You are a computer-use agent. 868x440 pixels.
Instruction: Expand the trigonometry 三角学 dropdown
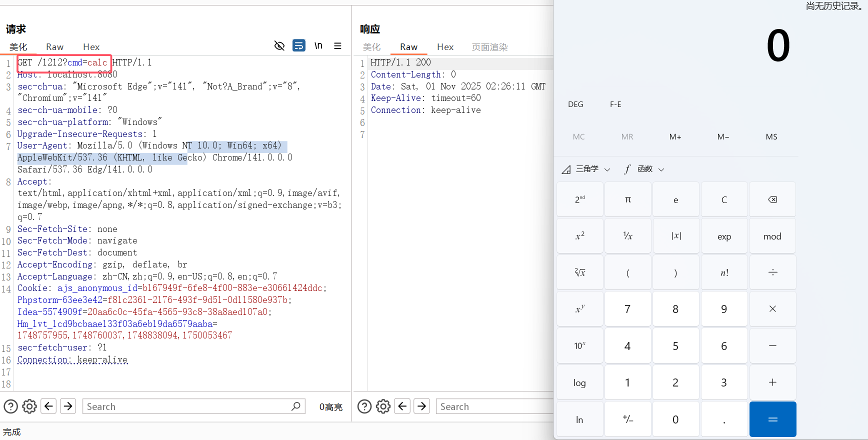[x=586, y=169]
